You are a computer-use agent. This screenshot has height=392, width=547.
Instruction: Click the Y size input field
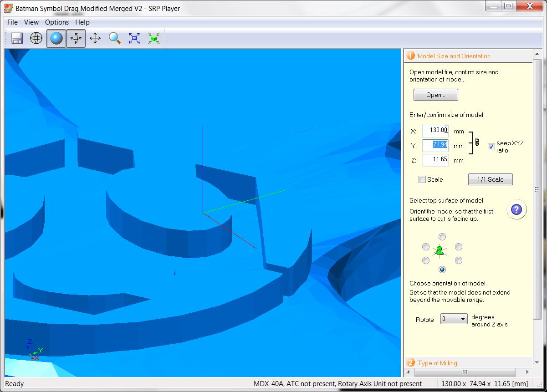click(x=435, y=145)
